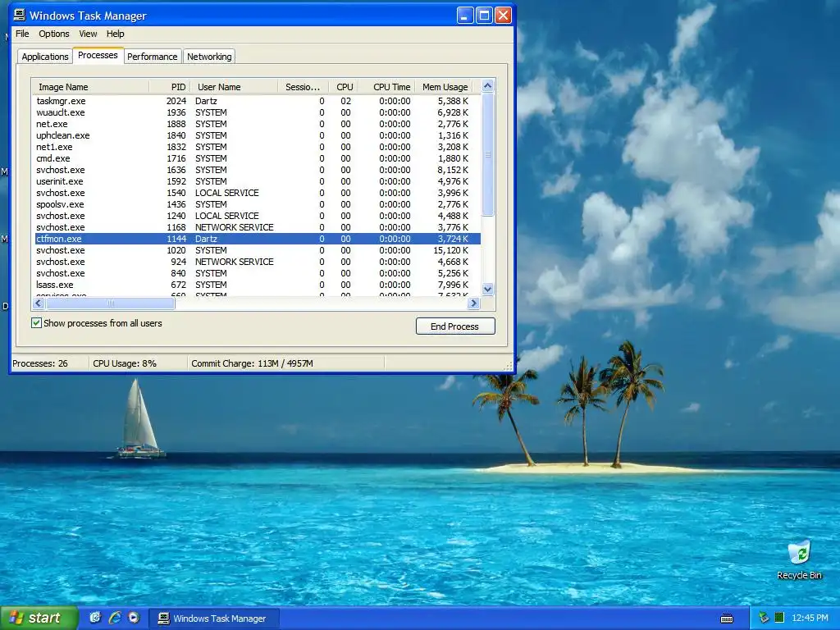Screen dimensions: 840x630
Task: Click the horizontal scroll left arrow
Action: (x=38, y=304)
